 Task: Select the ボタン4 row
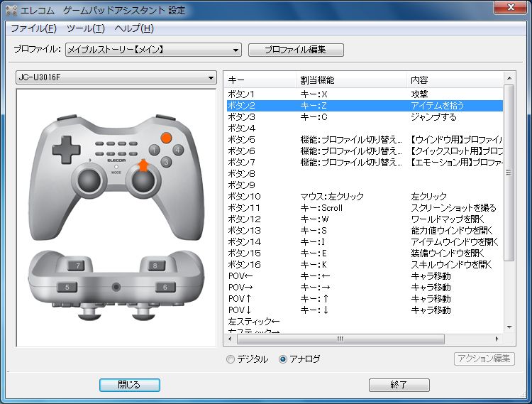pyautogui.click(x=365, y=129)
